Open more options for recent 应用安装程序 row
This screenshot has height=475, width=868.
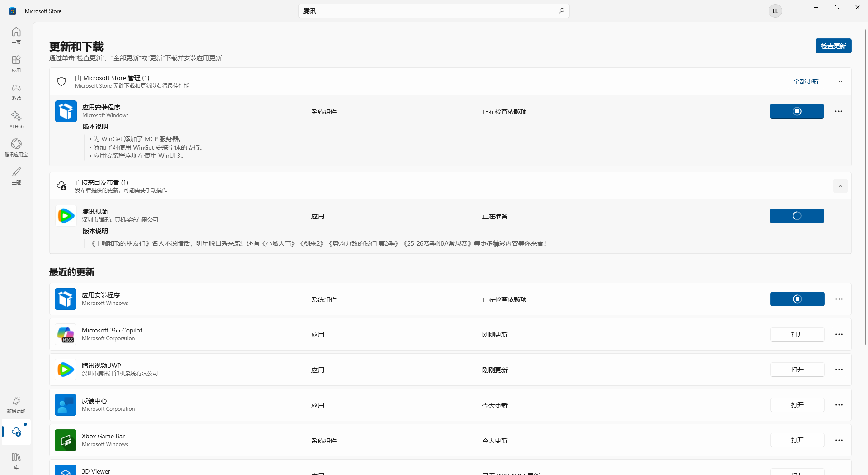tap(839, 299)
